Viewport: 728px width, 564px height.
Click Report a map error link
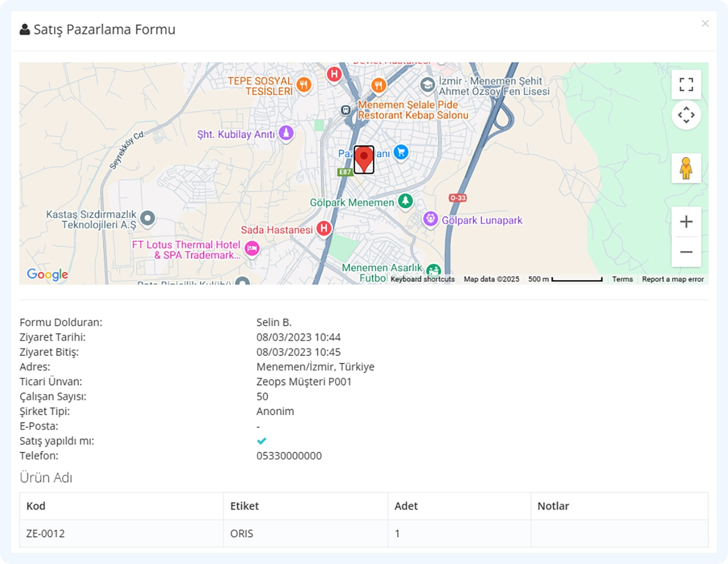673,279
